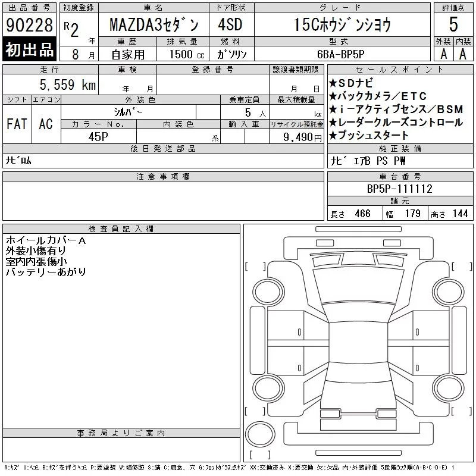Click the hood panel in car diagram
Image resolution: width=476 pixels, height=476 pixels.
click(359, 286)
